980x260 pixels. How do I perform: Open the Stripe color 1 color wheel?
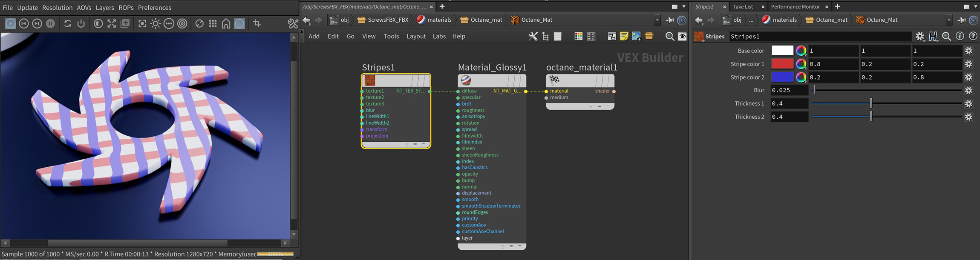[x=801, y=64]
